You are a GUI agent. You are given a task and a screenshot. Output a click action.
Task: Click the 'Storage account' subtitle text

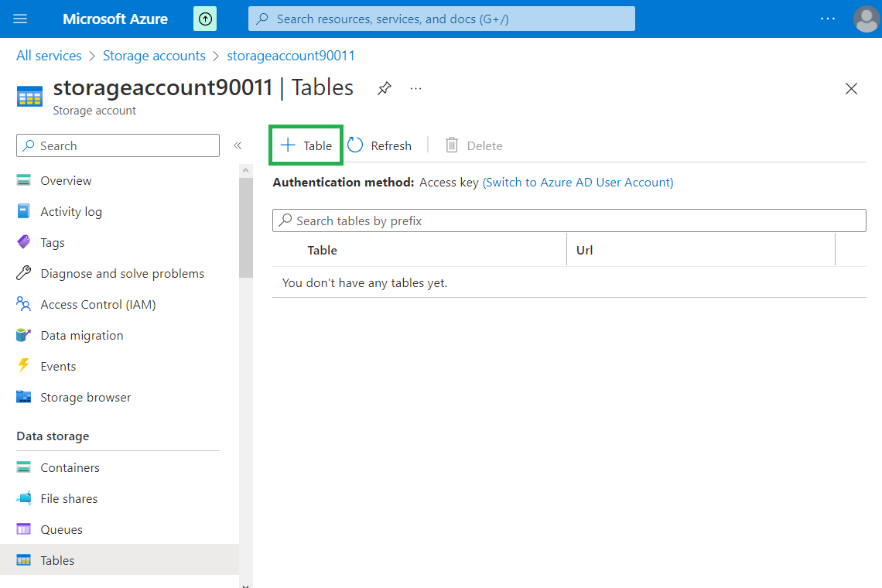pyautogui.click(x=94, y=111)
